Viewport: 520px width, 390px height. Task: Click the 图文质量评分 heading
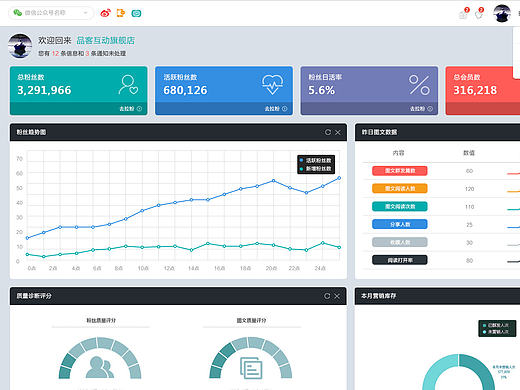252,320
